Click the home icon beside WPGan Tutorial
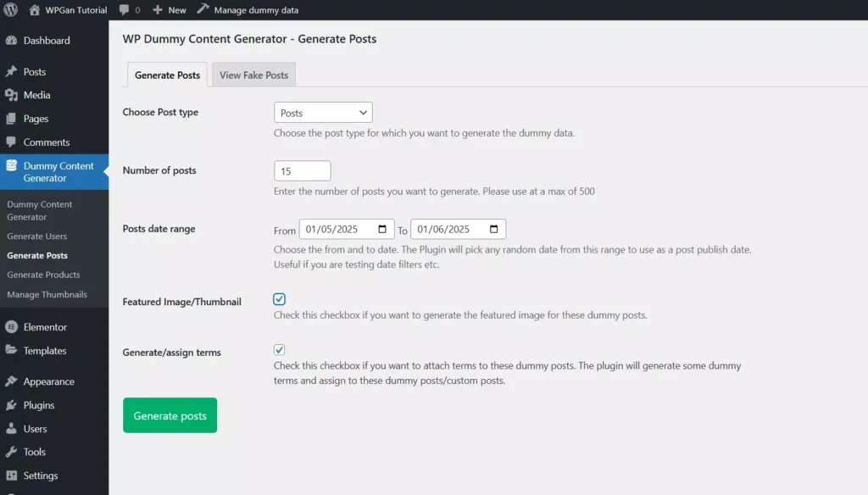The image size is (868, 495). (x=34, y=10)
